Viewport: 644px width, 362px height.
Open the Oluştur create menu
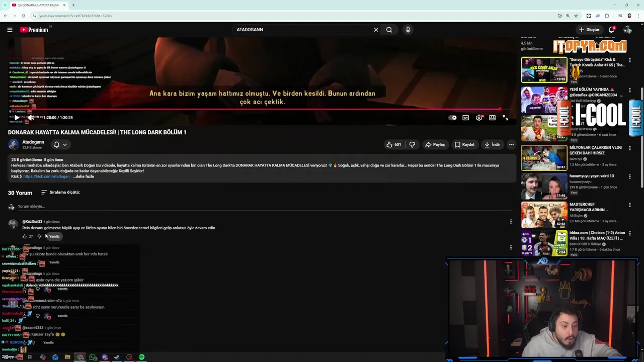click(589, 30)
